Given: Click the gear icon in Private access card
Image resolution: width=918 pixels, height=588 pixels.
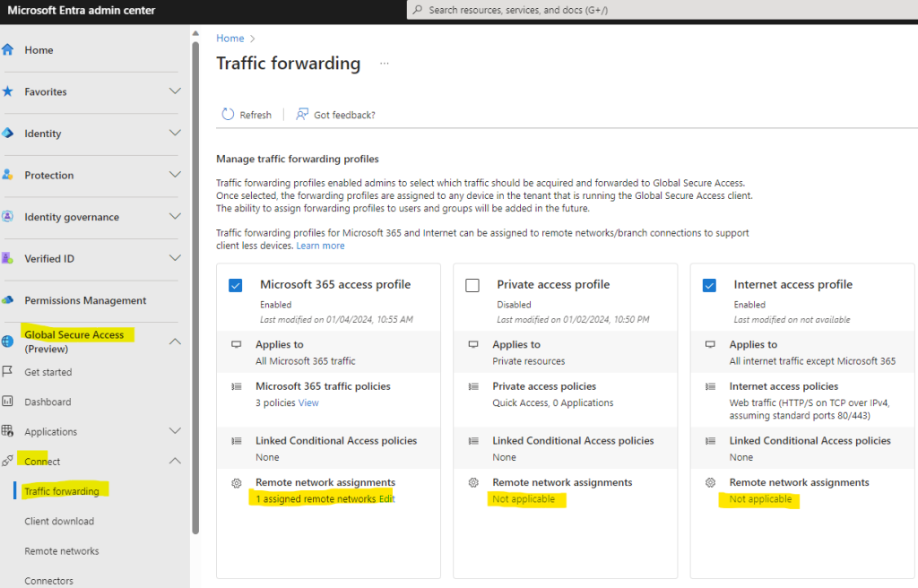Looking at the screenshot, I should [x=473, y=482].
